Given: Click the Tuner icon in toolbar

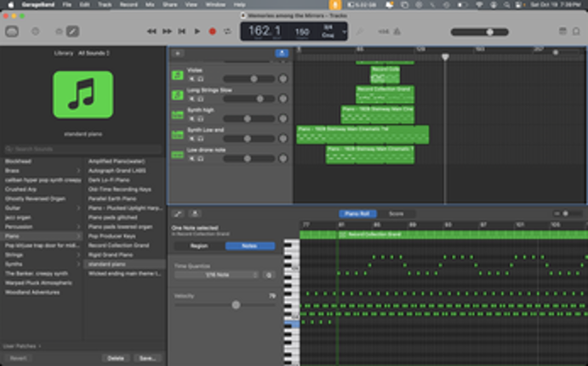Looking at the screenshot, I should coord(360,31).
